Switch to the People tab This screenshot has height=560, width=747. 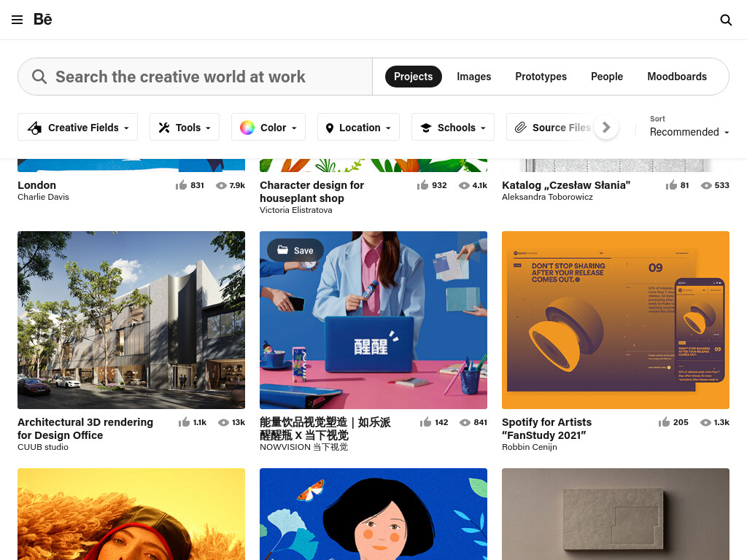pos(606,77)
